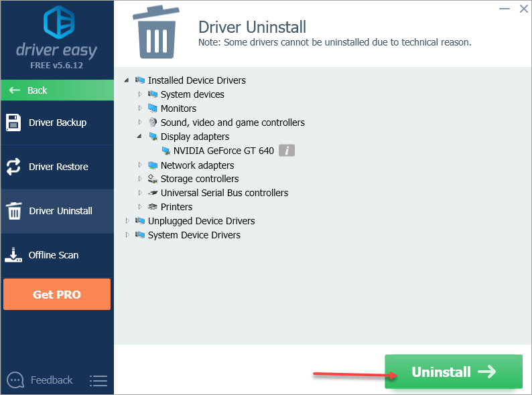Expand the System devices node
The height and width of the screenshot is (395, 532).
(140, 94)
